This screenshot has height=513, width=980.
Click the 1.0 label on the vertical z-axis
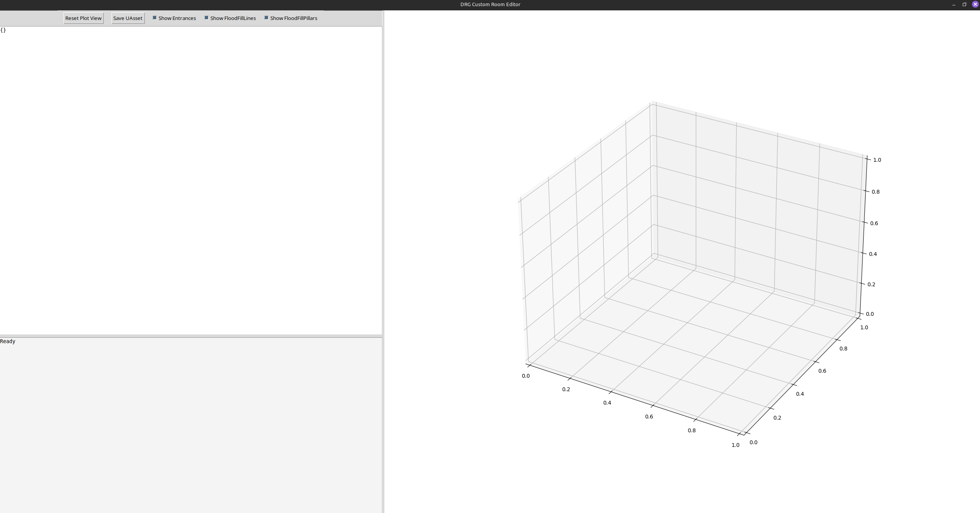point(877,160)
